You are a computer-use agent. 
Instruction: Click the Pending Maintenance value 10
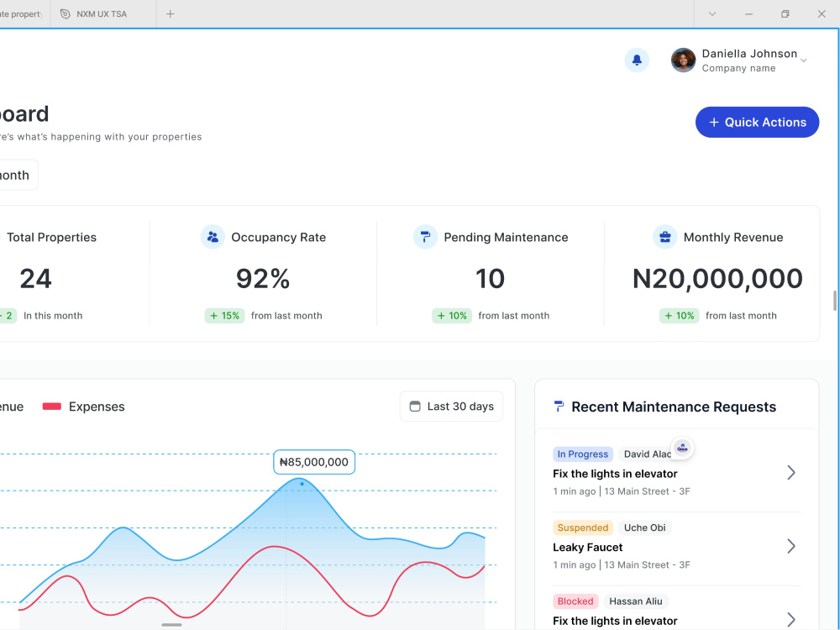491,279
